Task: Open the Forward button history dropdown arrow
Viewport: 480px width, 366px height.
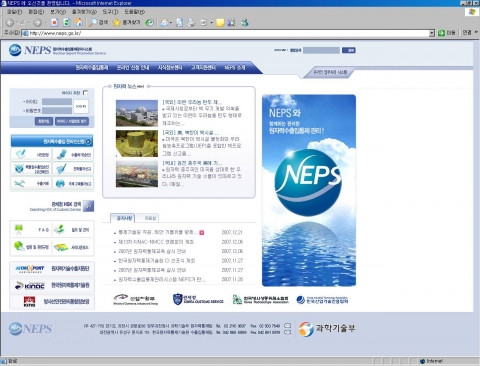Action: pyautogui.click(x=45, y=23)
